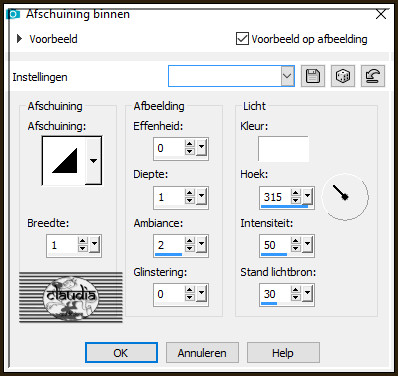398x376 pixels.
Task: Decrease Glinstering with the down arrow
Action: coord(190,298)
